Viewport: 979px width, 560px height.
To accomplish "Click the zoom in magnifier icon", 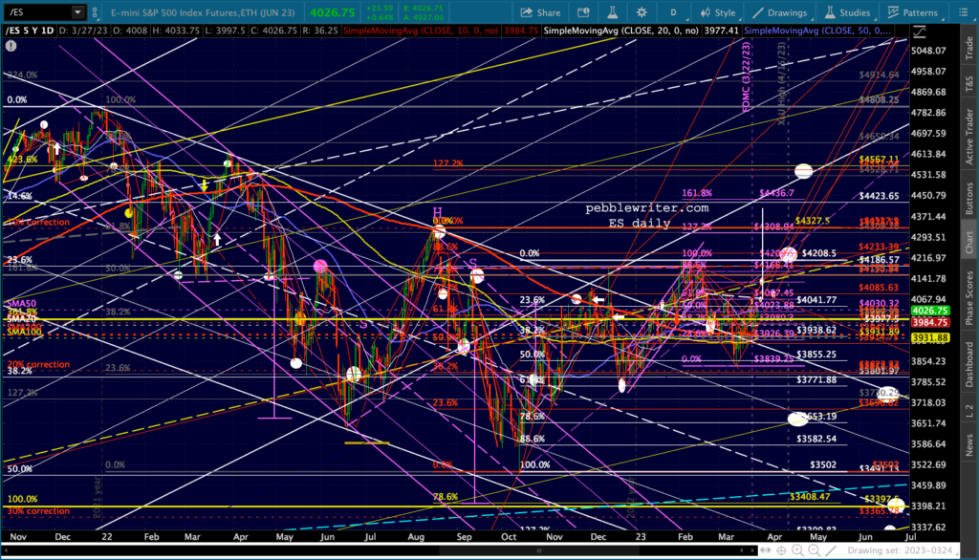I will [x=798, y=550].
